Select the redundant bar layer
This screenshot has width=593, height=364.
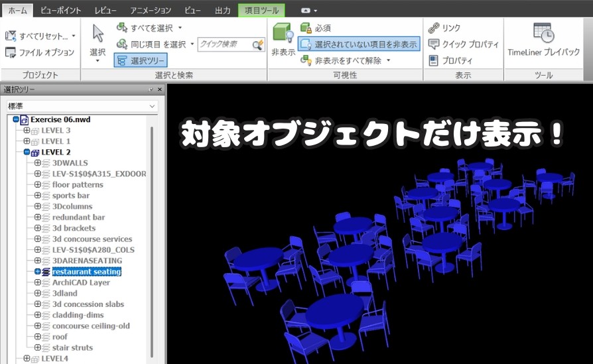click(x=78, y=217)
